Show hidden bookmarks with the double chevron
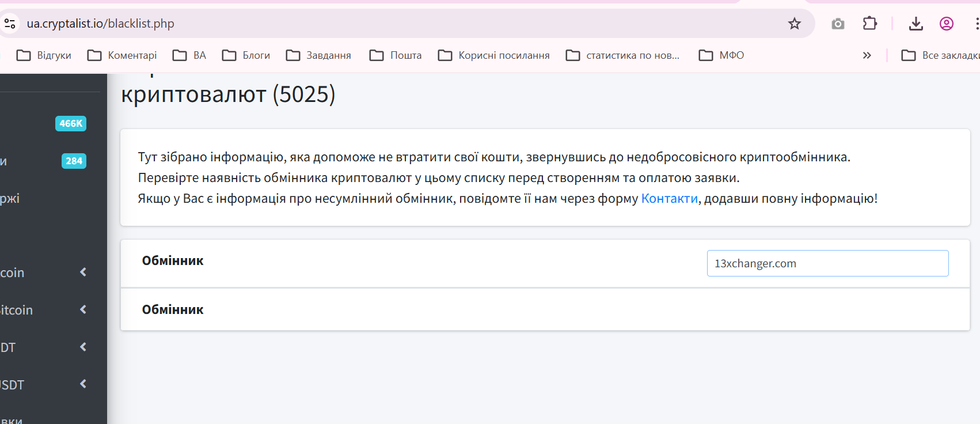 coord(867,55)
